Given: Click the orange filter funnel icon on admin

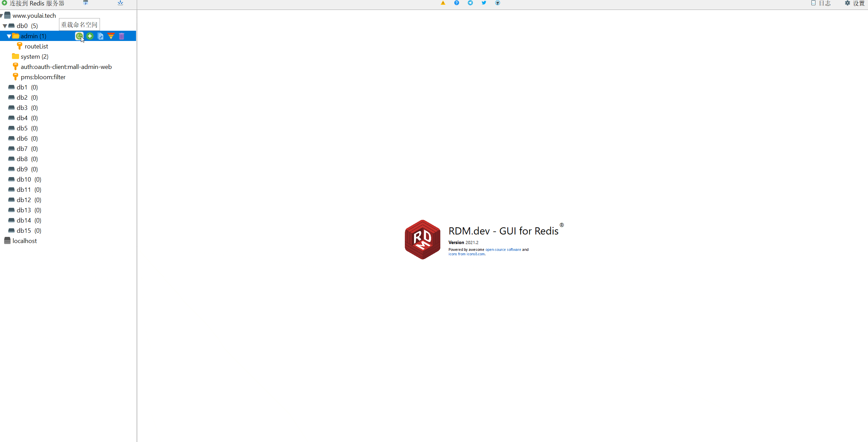Looking at the screenshot, I should point(111,36).
